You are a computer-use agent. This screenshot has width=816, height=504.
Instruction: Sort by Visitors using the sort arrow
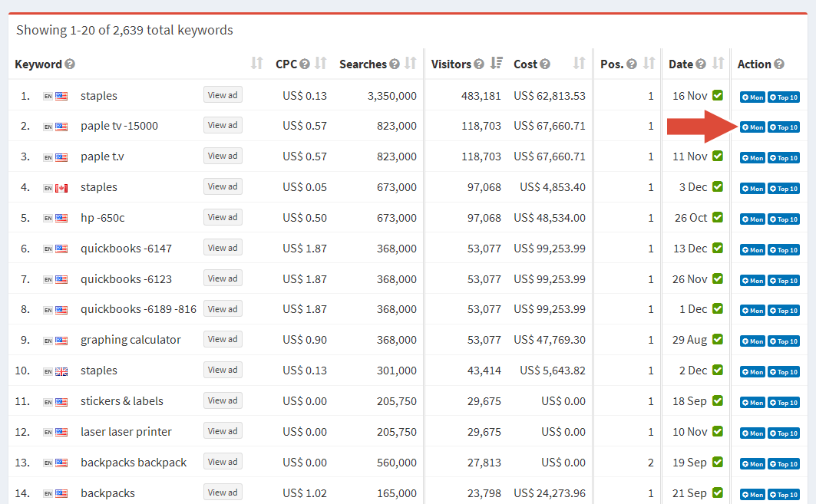pos(497,64)
